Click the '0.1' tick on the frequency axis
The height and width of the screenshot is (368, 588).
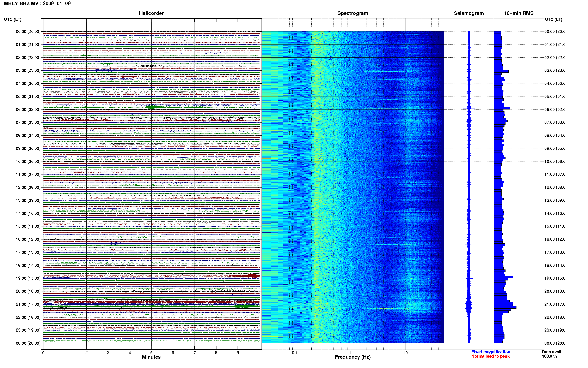(x=295, y=353)
